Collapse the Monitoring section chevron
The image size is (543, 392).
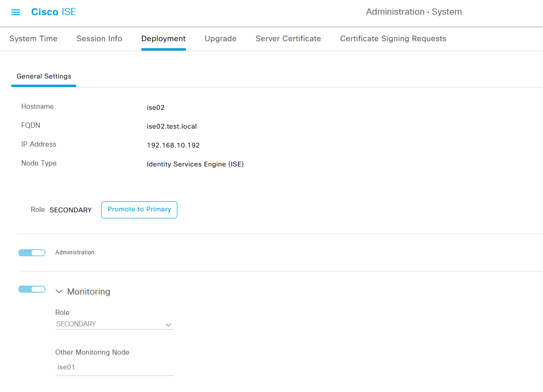[59, 292]
